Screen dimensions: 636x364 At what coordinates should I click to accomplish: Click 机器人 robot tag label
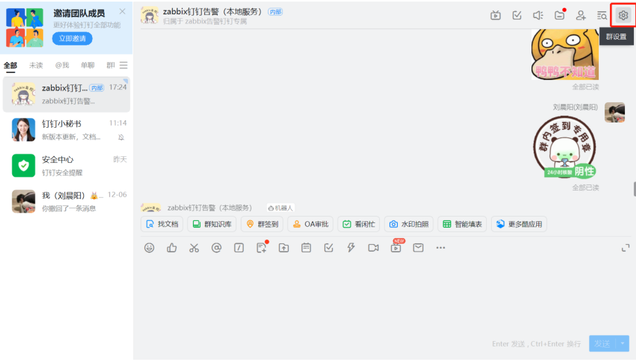[x=280, y=208]
